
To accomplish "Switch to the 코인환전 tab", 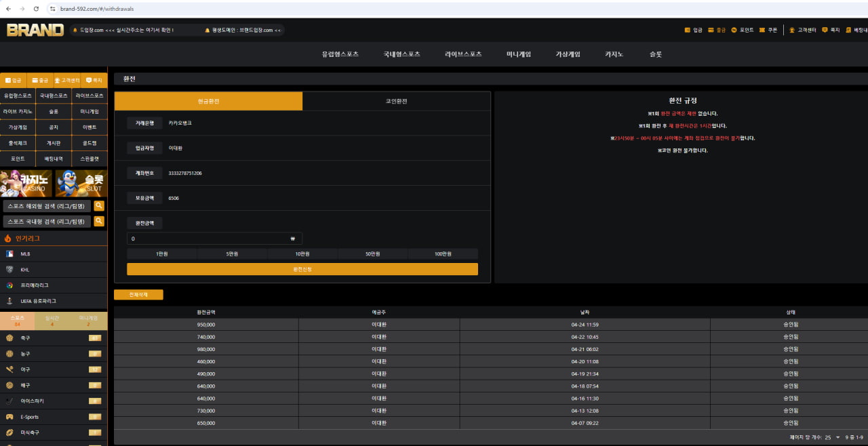I will click(396, 101).
